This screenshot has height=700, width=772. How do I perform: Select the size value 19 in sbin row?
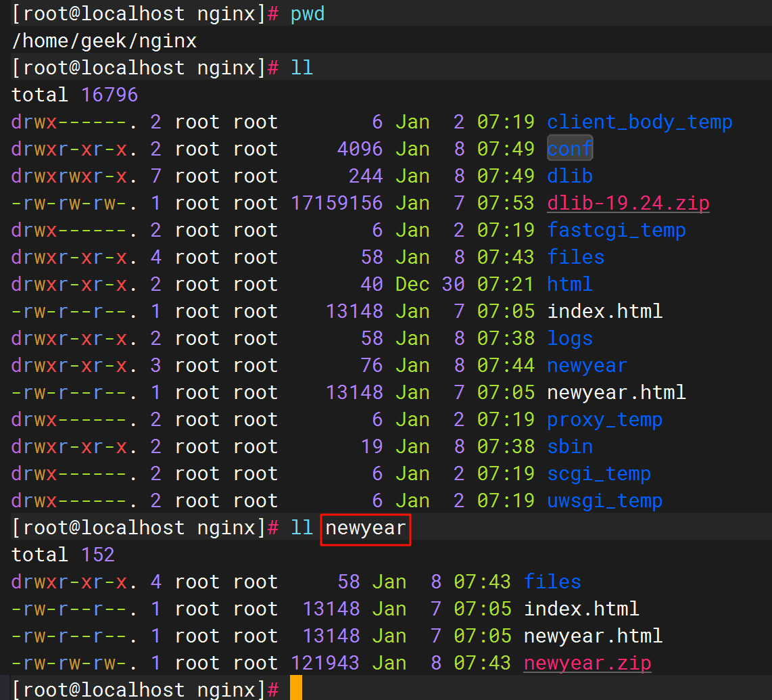coord(372,446)
